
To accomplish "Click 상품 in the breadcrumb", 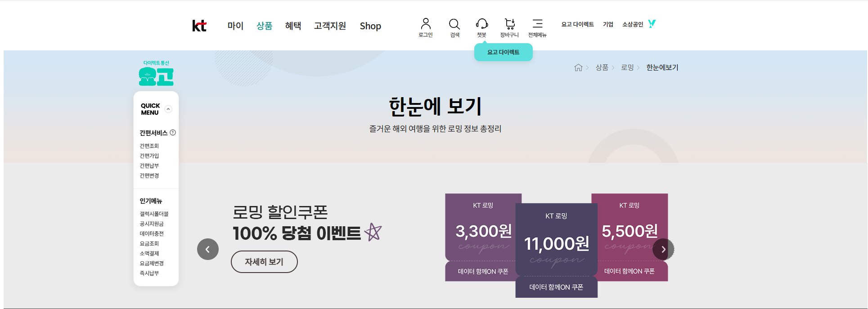I will (602, 67).
